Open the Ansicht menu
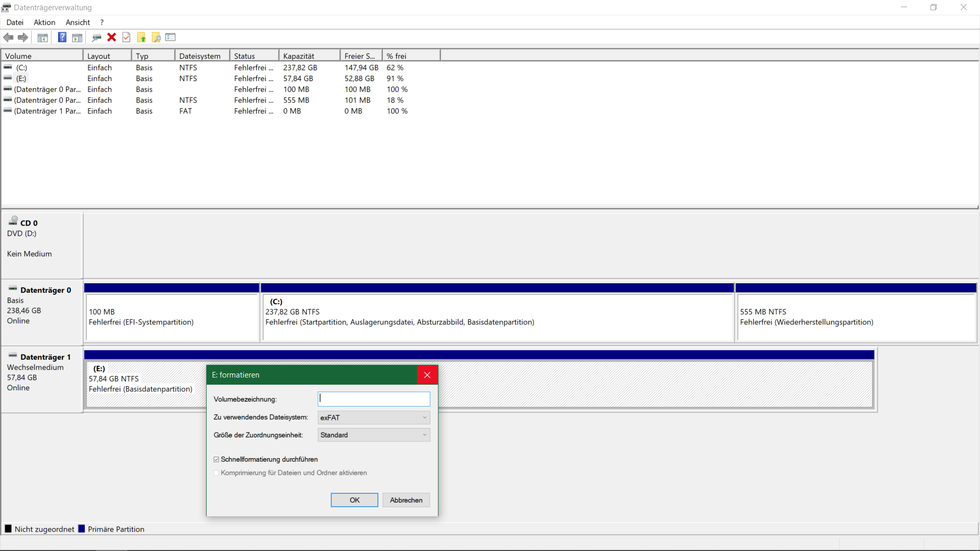 point(78,22)
